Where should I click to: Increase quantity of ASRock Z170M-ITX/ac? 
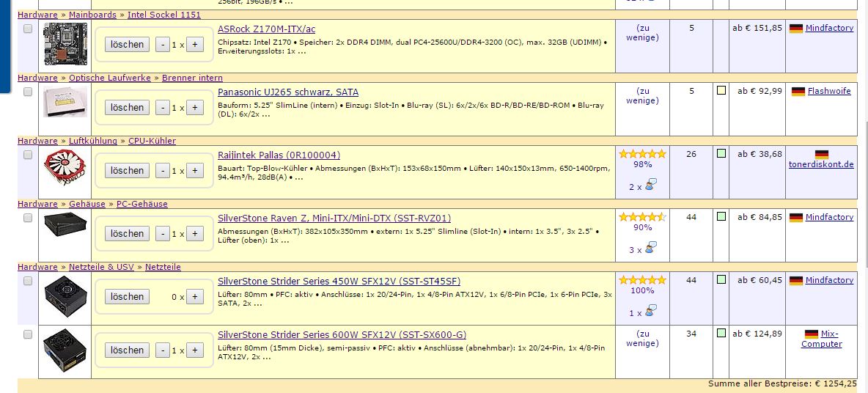point(195,44)
